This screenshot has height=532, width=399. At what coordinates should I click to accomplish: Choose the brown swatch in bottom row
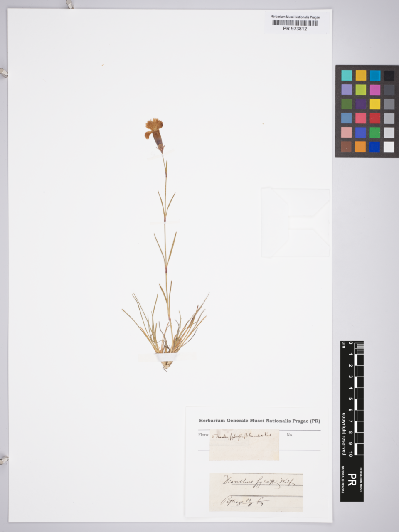(346, 147)
